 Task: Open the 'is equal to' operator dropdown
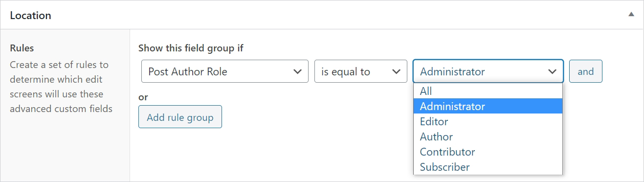pos(361,71)
